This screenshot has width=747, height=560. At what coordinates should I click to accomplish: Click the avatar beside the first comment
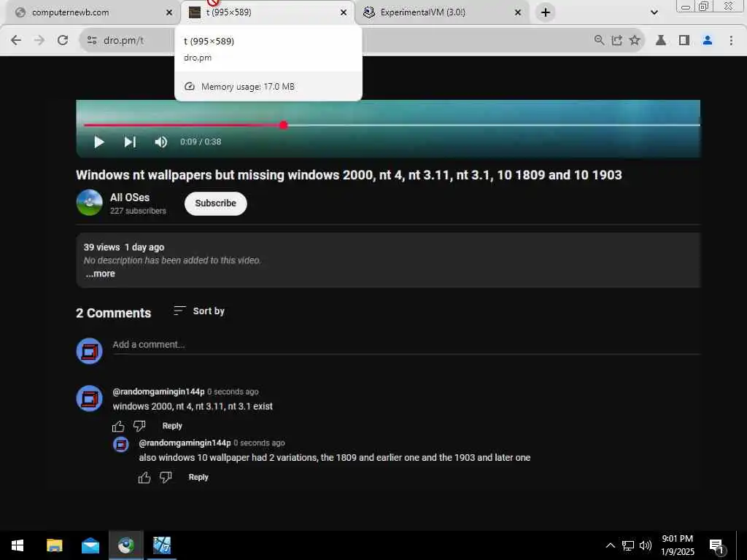89,399
